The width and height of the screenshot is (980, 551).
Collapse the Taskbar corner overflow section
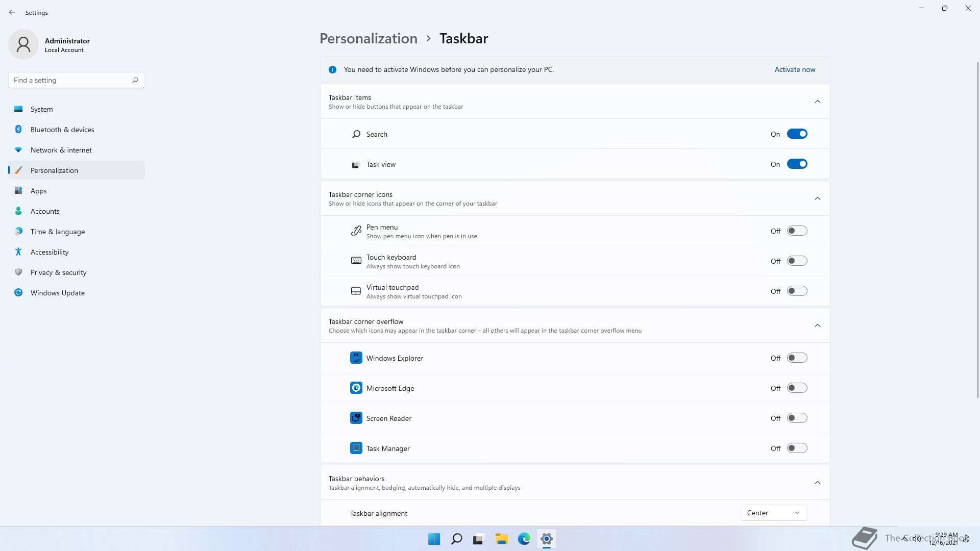click(x=817, y=325)
